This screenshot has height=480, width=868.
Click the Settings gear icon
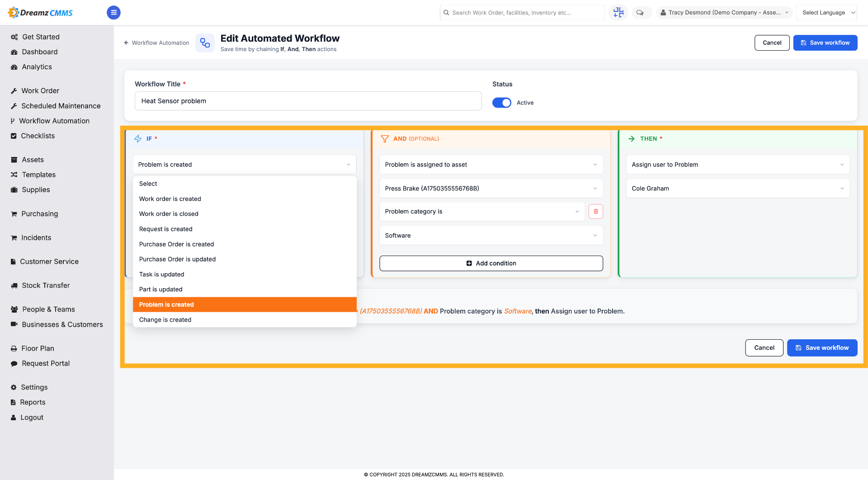(x=14, y=387)
